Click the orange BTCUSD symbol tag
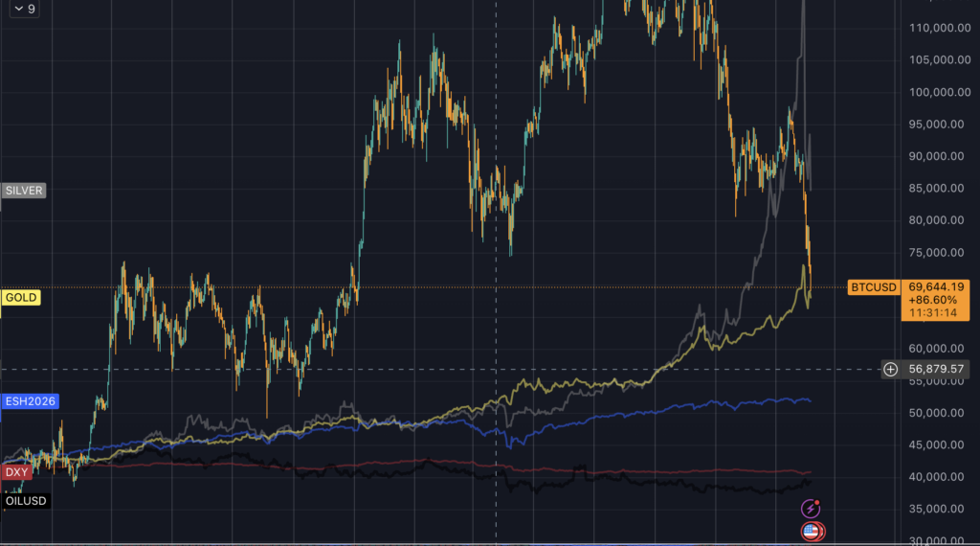This screenshot has height=546, width=980. (874, 287)
